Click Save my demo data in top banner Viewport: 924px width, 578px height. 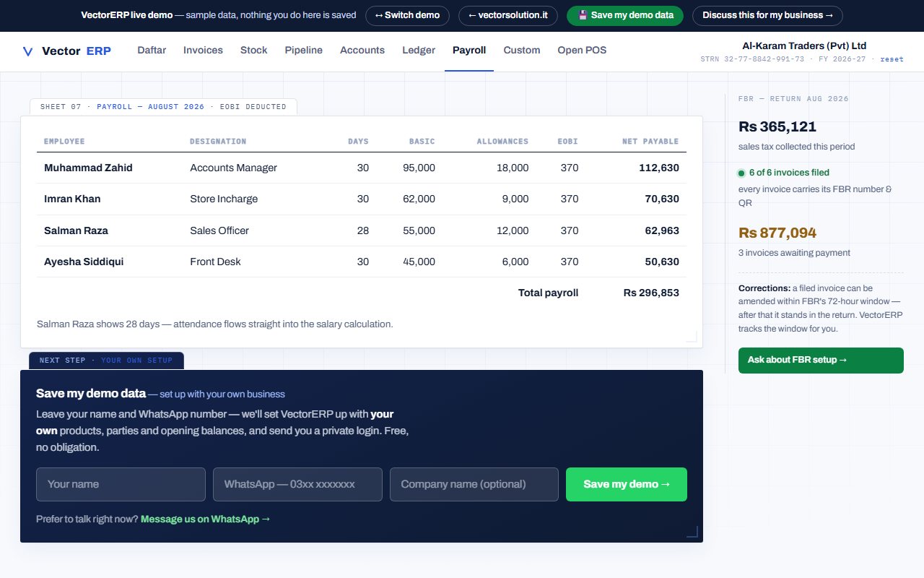pos(625,15)
